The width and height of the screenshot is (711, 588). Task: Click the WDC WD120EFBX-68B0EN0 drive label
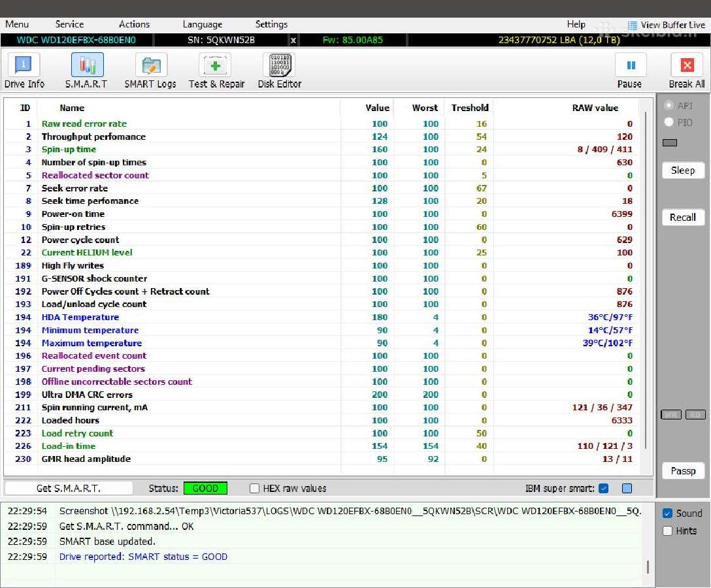click(x=76, y=40)
